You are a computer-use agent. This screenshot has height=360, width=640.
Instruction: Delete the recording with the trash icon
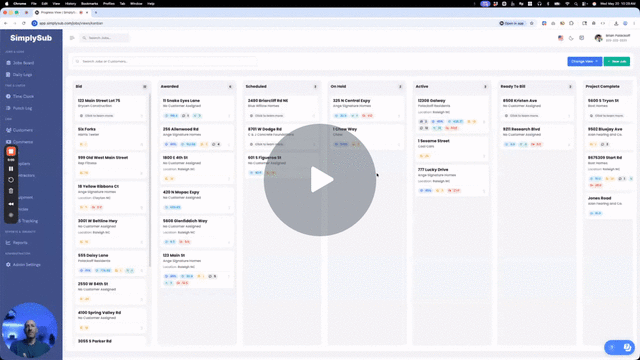pyautogui.click(x=11, y=191)
